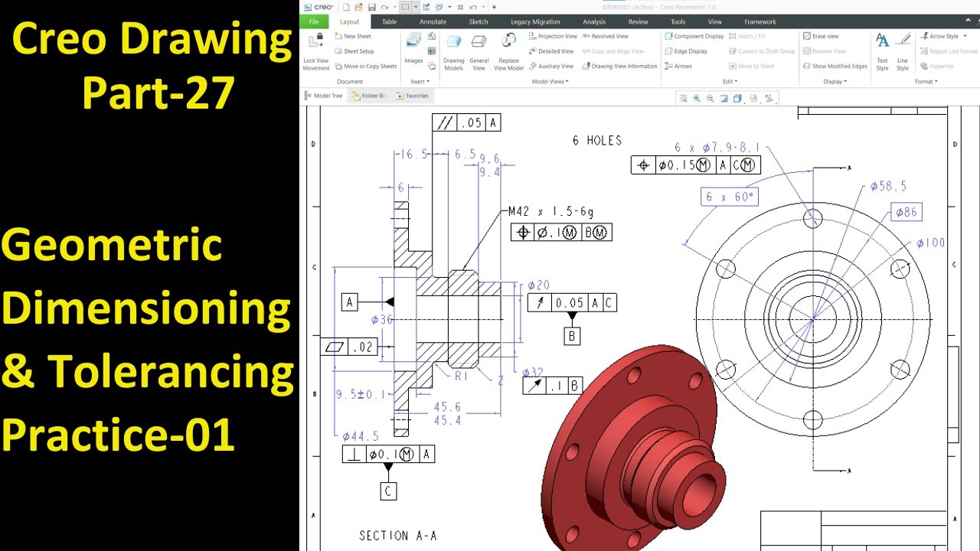
Task: Select the 6 x 60° angle dimension
Action: pyautogui.click(x=730, y=197)
